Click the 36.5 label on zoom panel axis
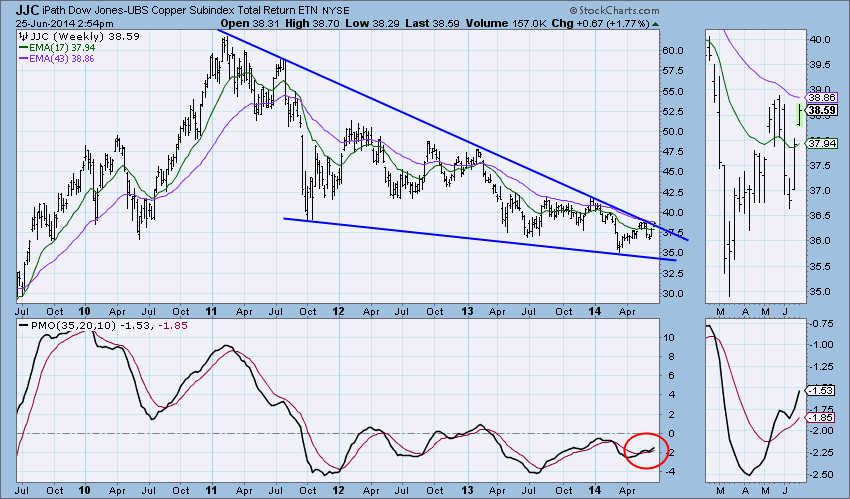This screenshot has width=850, height=499. (820, 216)
